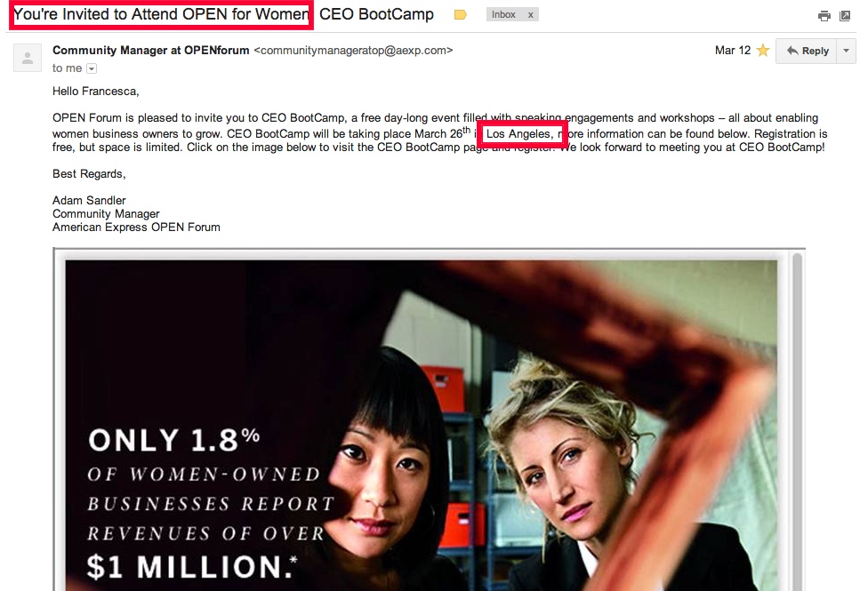868x591 pixels.
Task: Click sender name Community Manager at OPENforum
Action: 150,51
